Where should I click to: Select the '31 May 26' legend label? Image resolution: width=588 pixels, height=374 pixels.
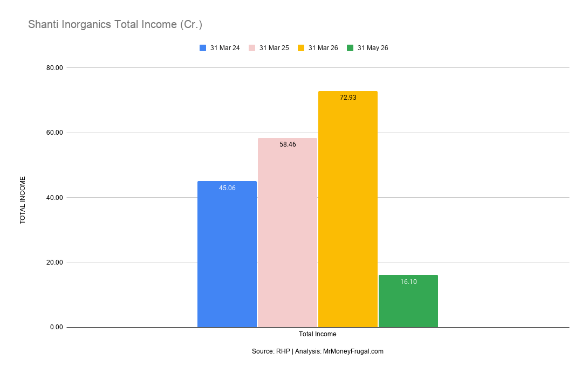373,48
